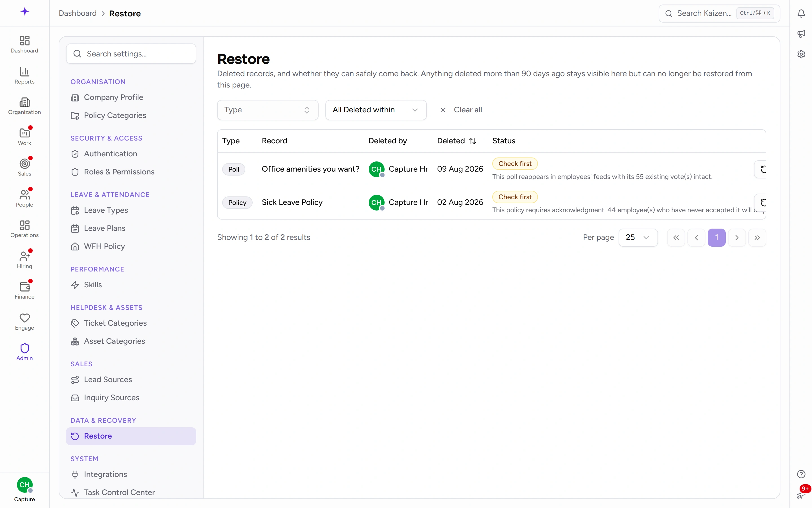Click the Policy type badge

[237, 203]
